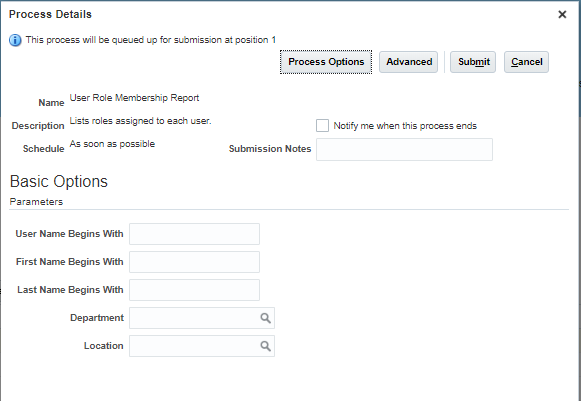This screenshot has width=581, height=401.
Task: Close the Process Details dialog
Action: coord(562,14)
